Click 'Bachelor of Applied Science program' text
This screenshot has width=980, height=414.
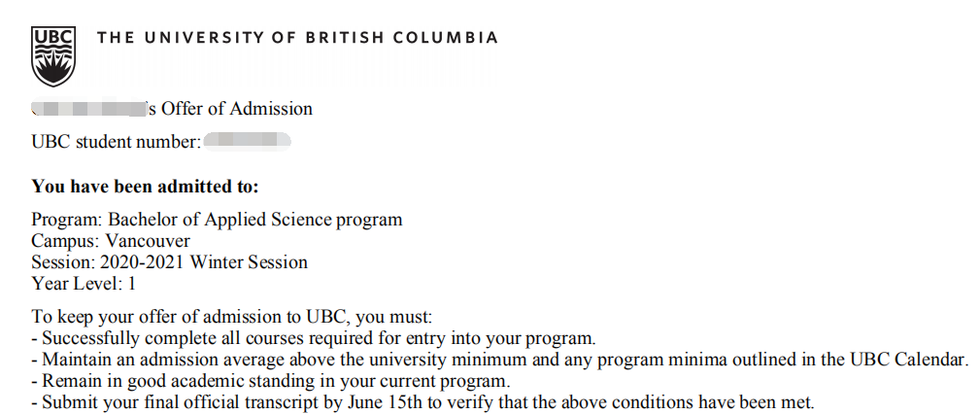(255, 220)
